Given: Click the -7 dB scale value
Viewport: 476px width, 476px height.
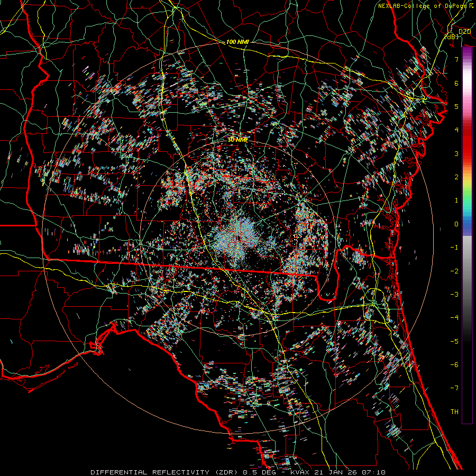Looking at the screenshot, I should click(454, 388).
